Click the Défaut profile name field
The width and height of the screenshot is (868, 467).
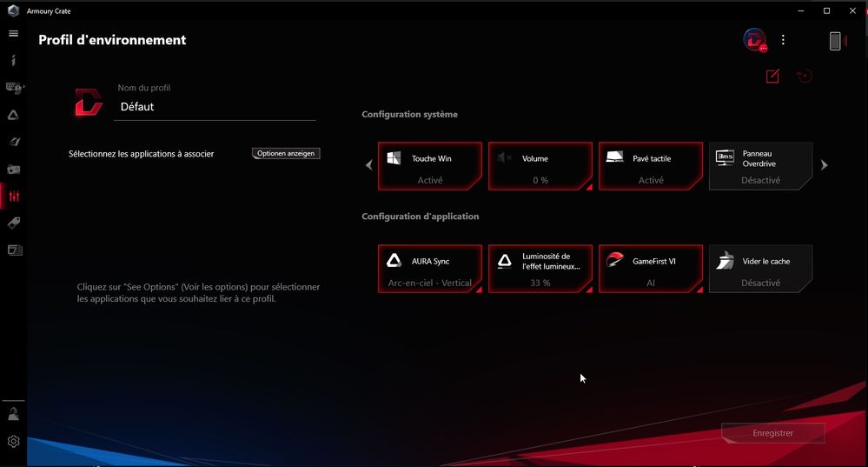[x=215, y=107]
